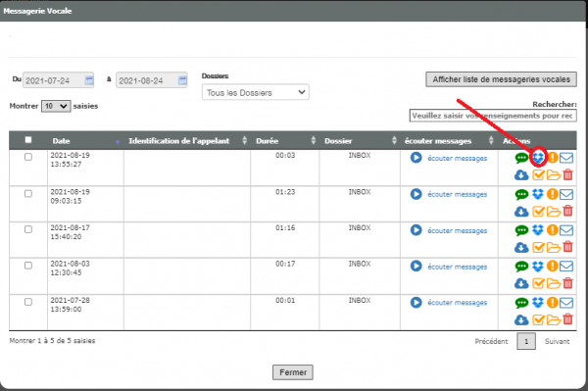This screenshot has height=391, width=588.
Task: Select the 2021-07-28 13:59:00 message checkbox
Action: (x=28, y=302)
